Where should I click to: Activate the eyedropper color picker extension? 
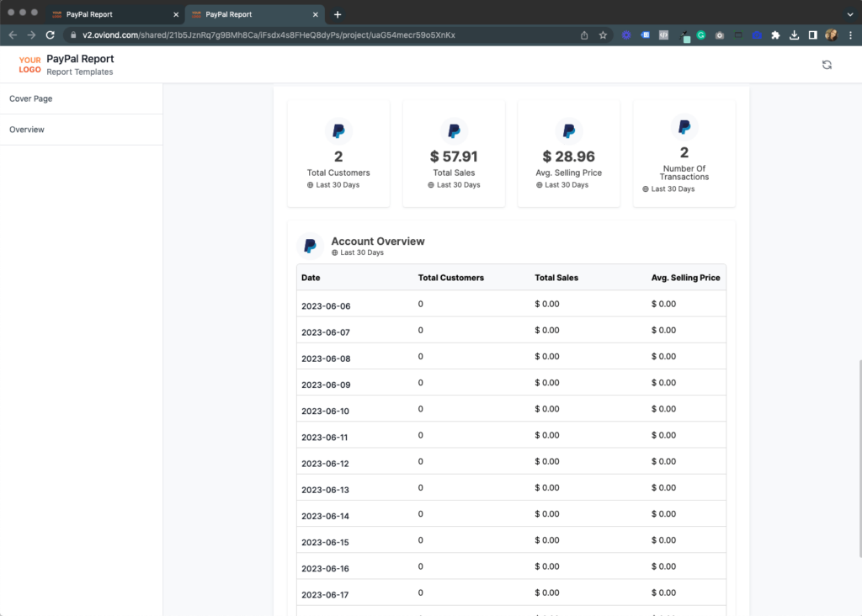click(684, 36)
